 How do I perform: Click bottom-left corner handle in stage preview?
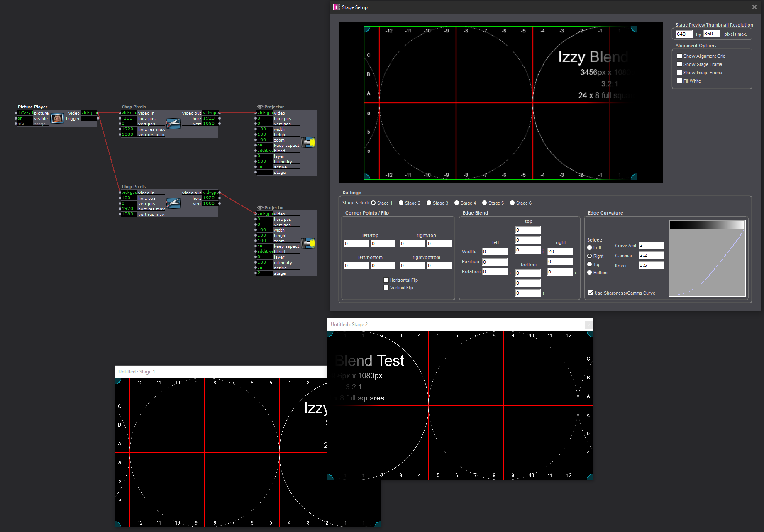367,176
